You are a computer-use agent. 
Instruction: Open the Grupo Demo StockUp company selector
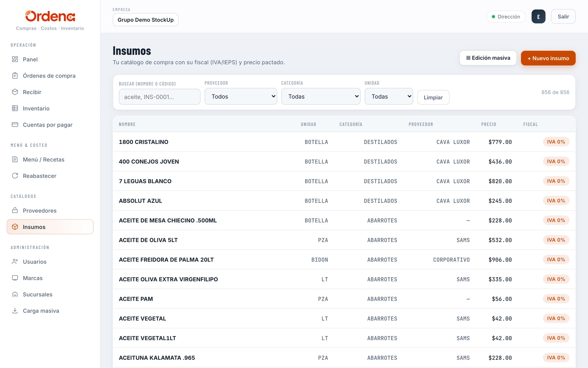pos(146,20)
